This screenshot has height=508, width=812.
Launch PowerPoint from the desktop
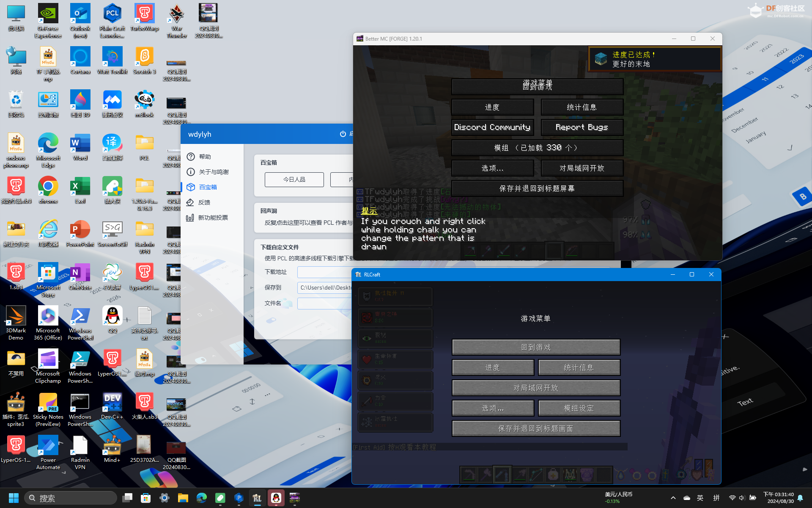[80, 233]
